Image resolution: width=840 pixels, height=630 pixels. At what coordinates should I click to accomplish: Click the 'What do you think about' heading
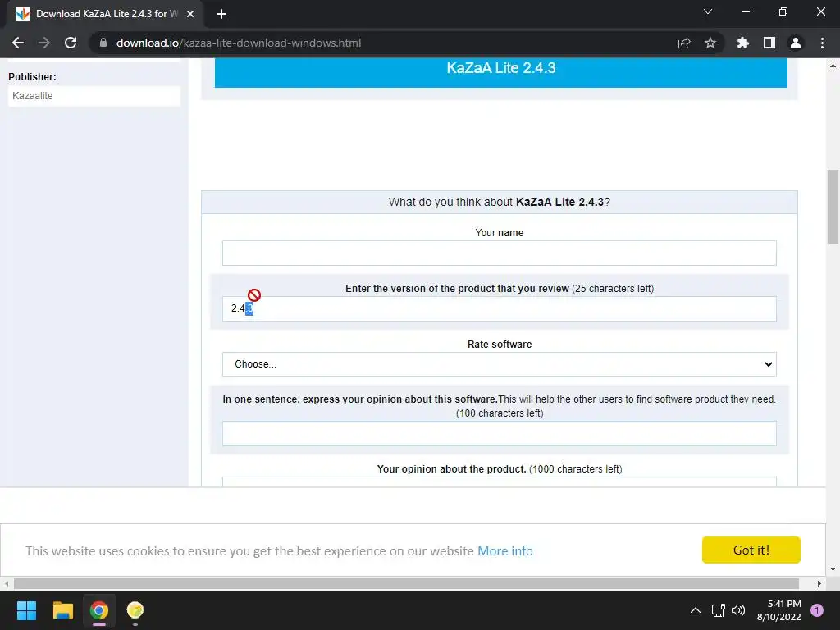(500, 202)
